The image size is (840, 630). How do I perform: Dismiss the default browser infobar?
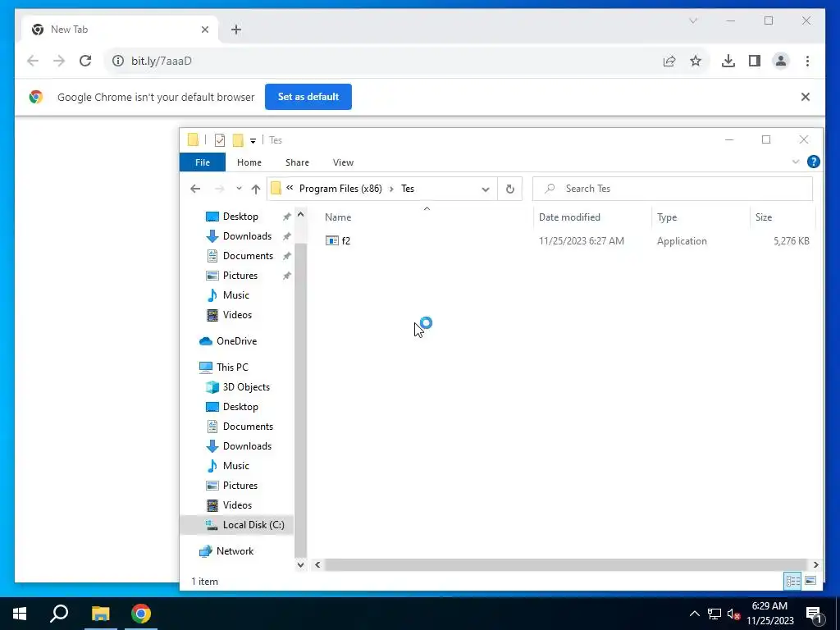coord(806,97)
